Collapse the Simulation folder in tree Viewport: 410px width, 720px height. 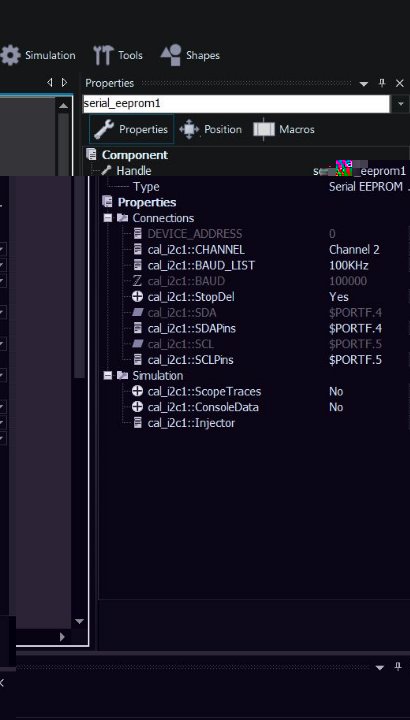pos(107,376)
